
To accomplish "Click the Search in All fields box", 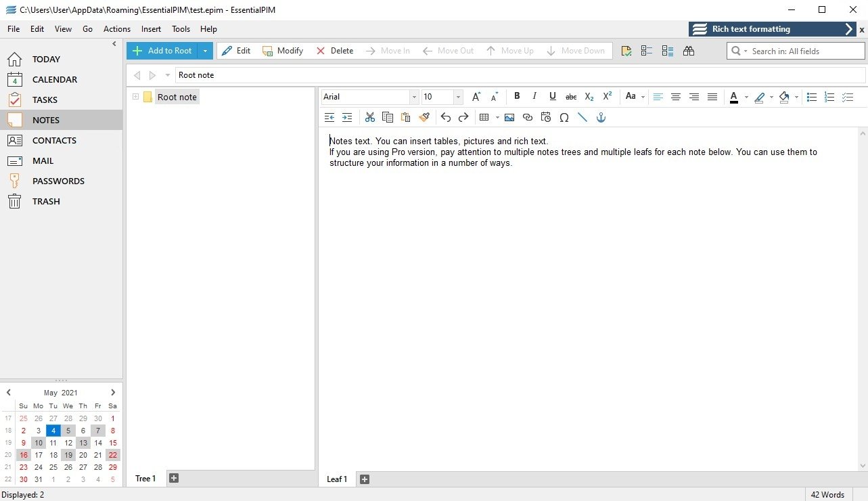I will coord(796,51).
